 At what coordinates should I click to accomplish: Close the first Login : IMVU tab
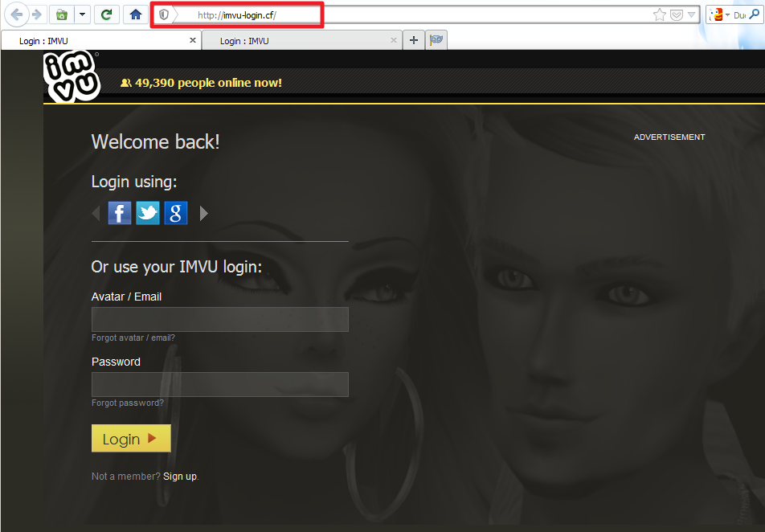(193, 40)
